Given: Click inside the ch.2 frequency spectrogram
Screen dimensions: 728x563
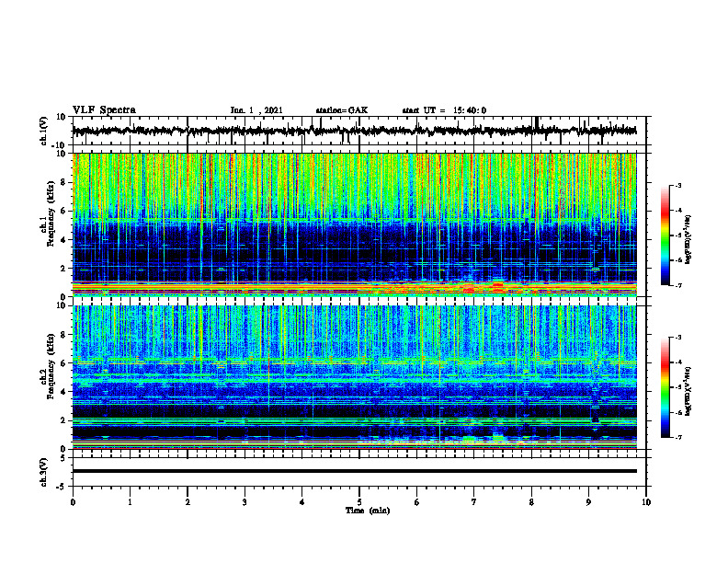Looking at the screenshot, I should (354, 377).
